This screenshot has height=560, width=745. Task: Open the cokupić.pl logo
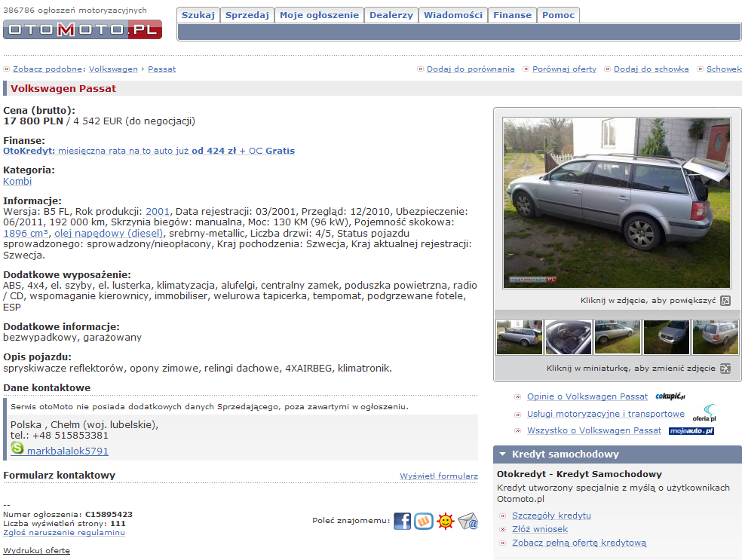coord(670,396)
